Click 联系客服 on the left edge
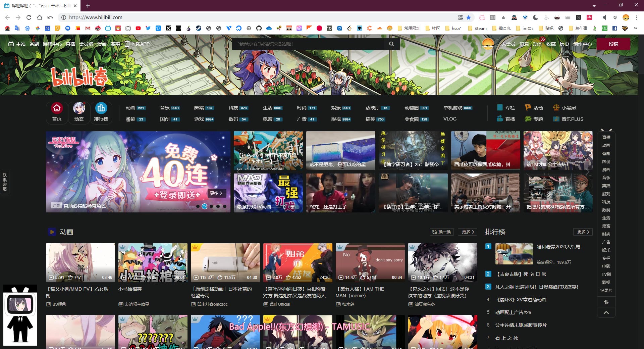644x349 pixels. coord(5,182)
